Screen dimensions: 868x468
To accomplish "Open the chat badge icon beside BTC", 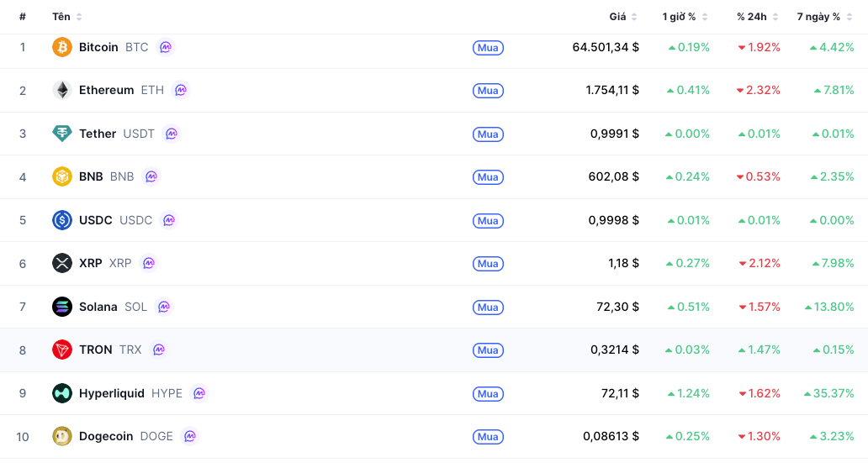I will point(166,47).
